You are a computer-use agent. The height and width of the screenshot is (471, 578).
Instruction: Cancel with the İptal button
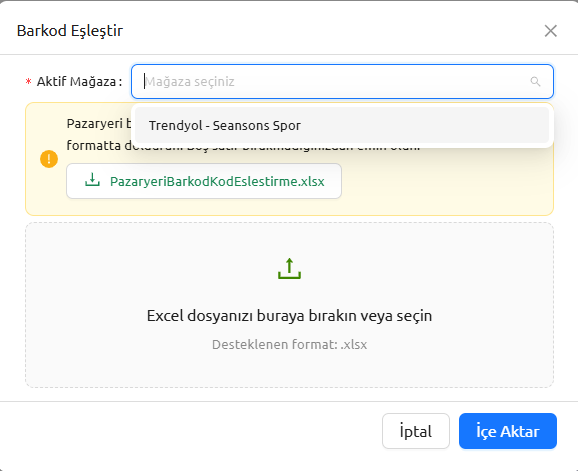(x=416, y=431)
